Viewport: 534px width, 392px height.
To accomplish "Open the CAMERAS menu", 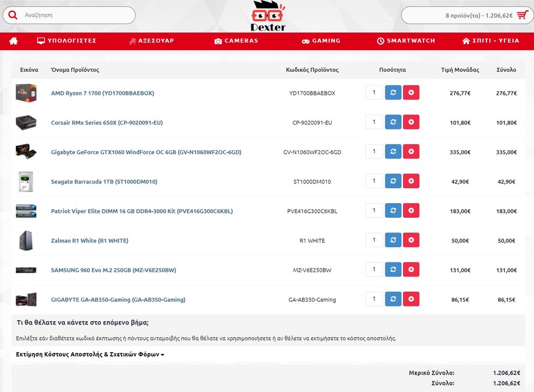I will pyautogui.click(x=236, y=41).
